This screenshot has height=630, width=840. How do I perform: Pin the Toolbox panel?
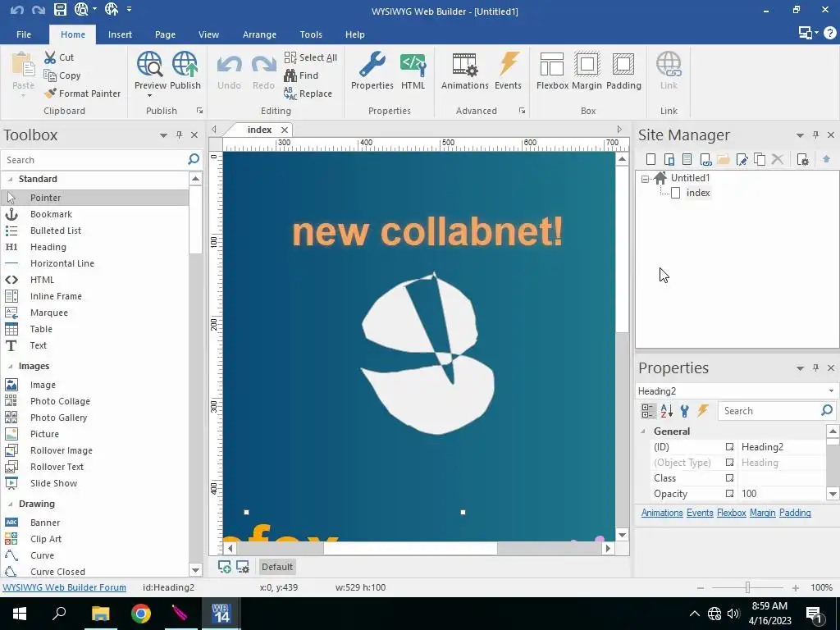pos(179,135)
